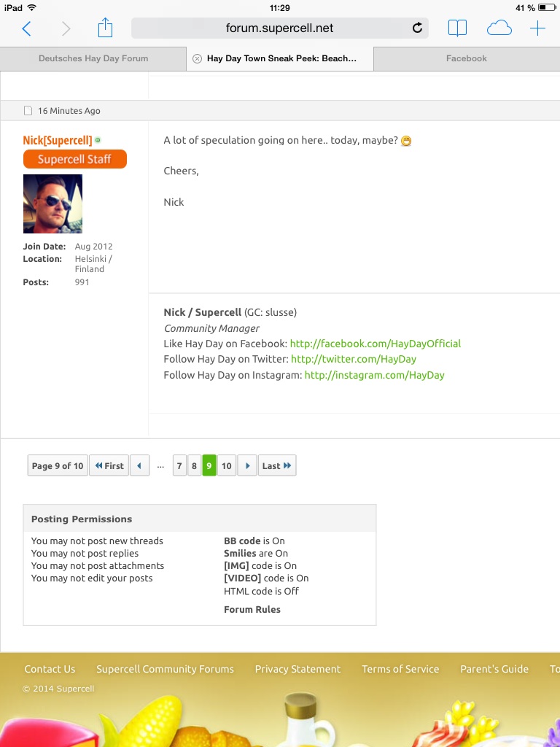Reload the page with refresh icon
560x747 pixels.
click(417, 28)
